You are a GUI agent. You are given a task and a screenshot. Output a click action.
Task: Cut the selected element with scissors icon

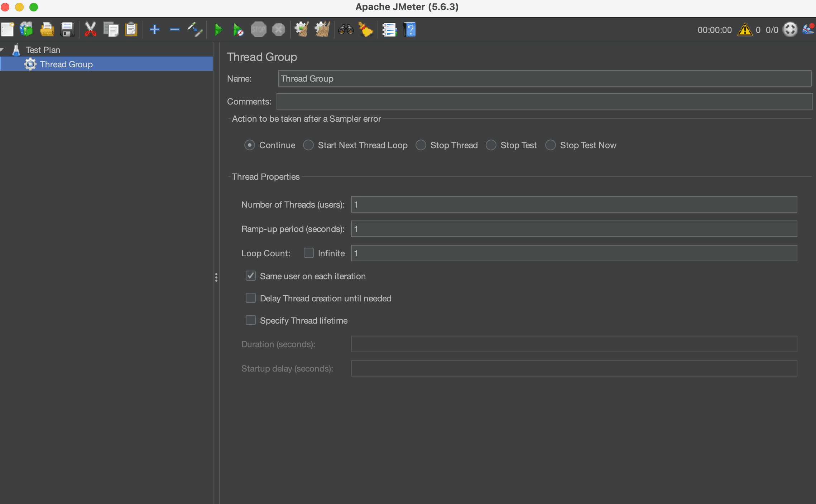[90, 29]
